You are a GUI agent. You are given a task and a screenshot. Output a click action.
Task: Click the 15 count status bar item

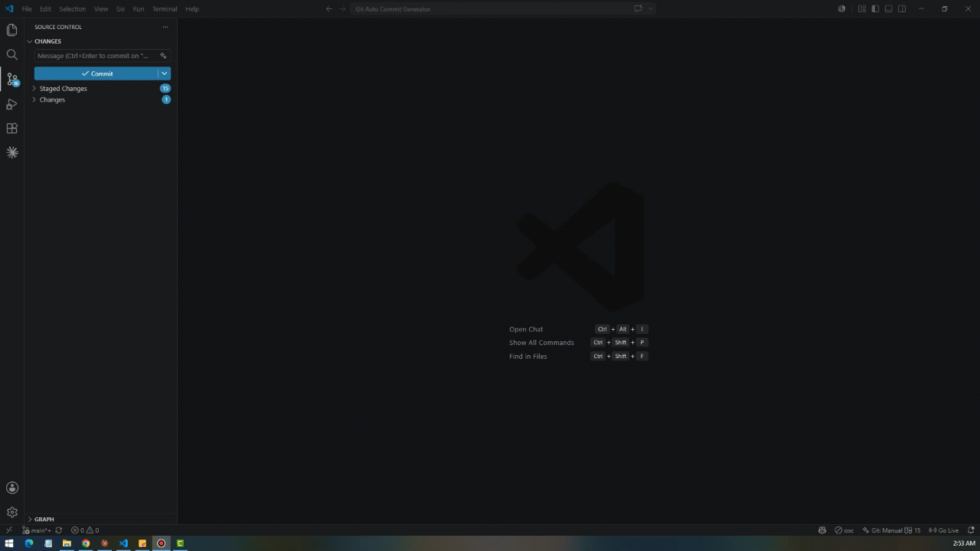coord(913,530)
